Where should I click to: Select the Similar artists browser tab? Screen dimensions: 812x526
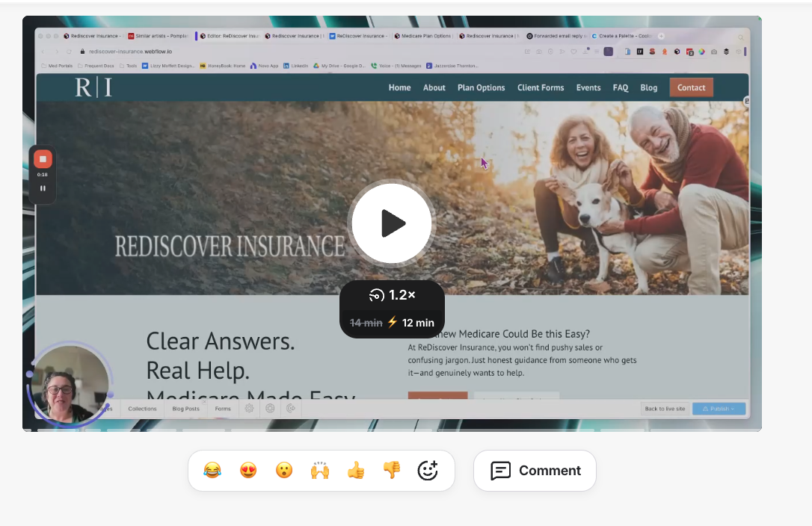pos(159,36)
